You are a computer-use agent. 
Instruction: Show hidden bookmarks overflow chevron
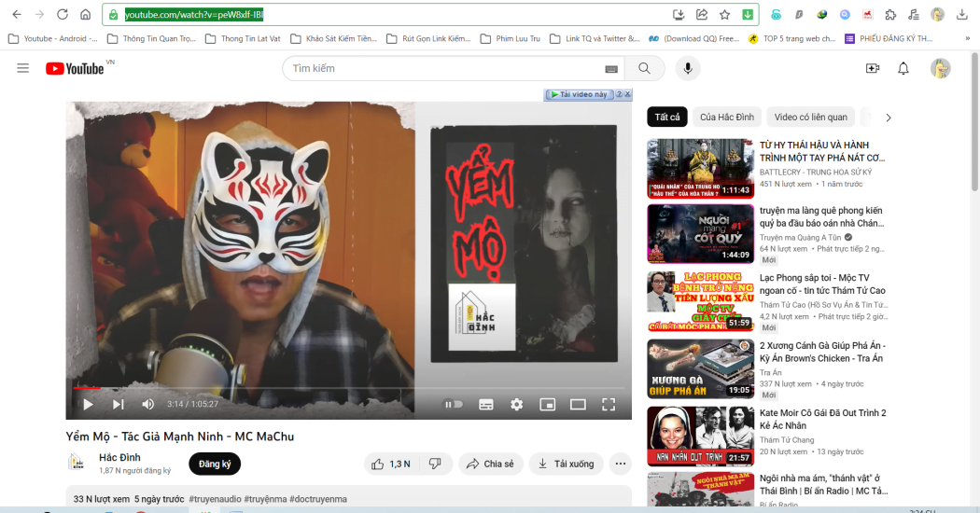click(968, 39)
